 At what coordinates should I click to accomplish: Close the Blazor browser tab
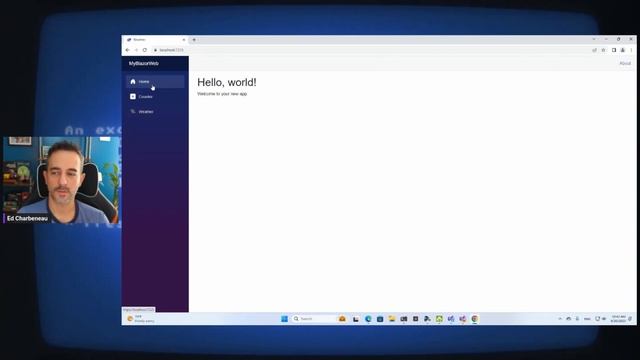coord(184,40)
